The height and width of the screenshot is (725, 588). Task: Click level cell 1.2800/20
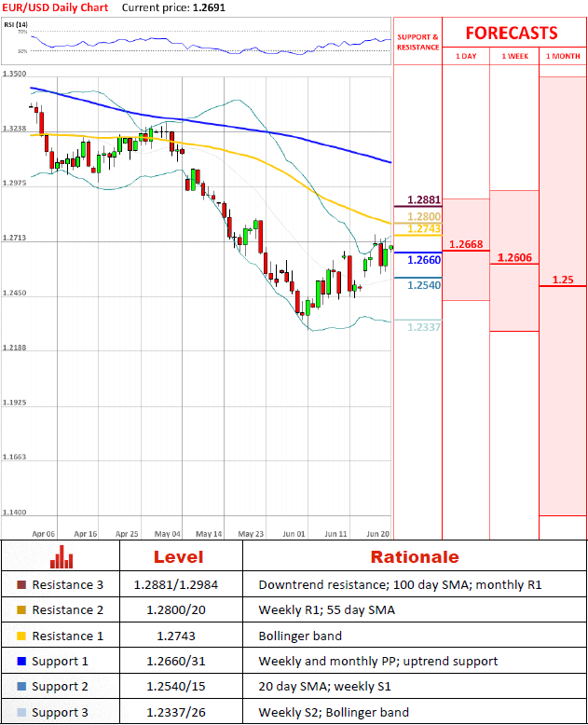[x=176, y=609]
